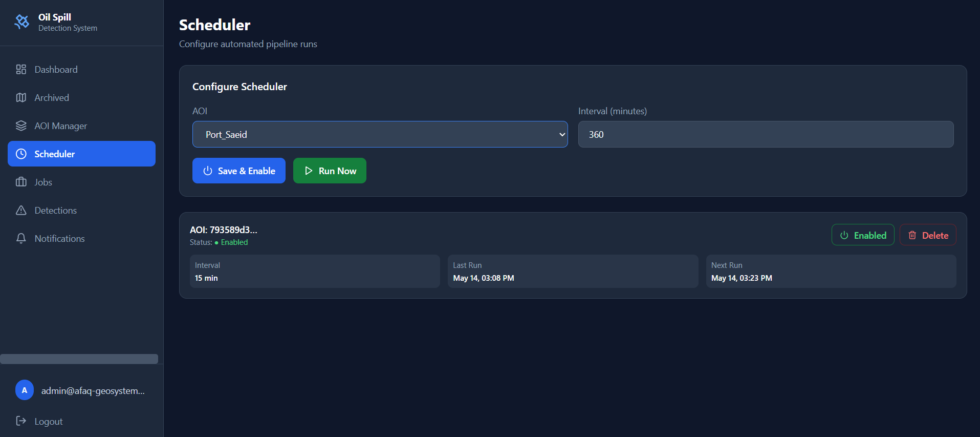Viewport: 980px width, 437px height.
Task: Click the admin avatar circle
Action: (x=25, y=390)
